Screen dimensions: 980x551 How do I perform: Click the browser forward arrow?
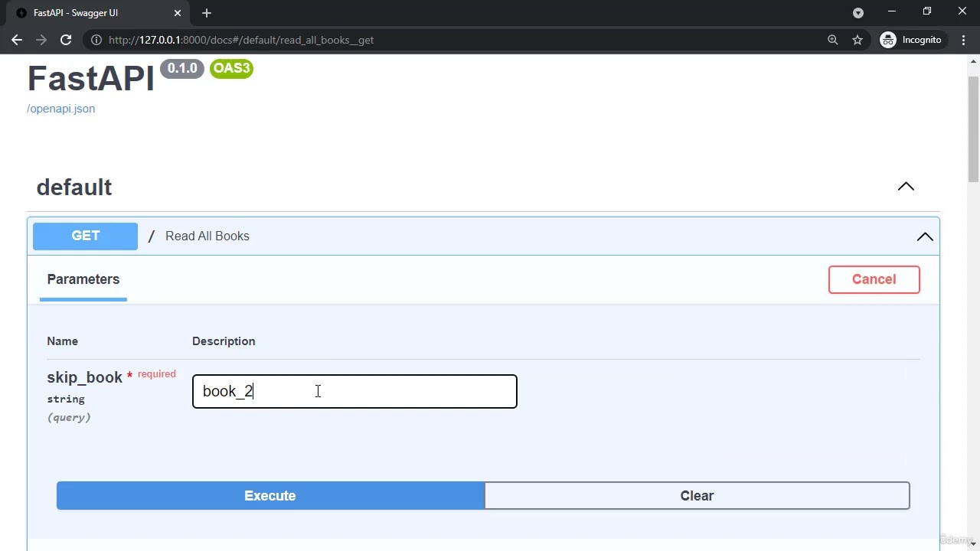(x=41, y=40)
